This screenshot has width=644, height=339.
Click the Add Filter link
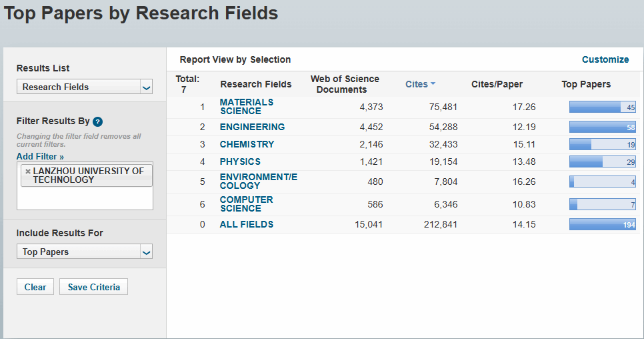point(40,157)
